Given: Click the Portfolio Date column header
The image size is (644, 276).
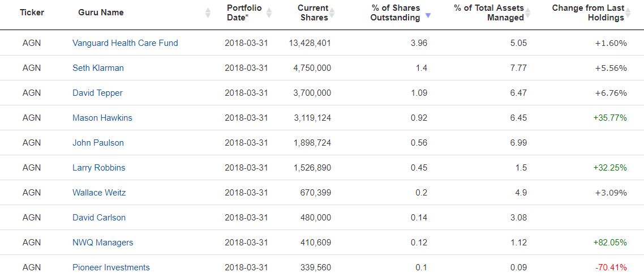Looking at the screenshot, I should [x=244, y=12].
